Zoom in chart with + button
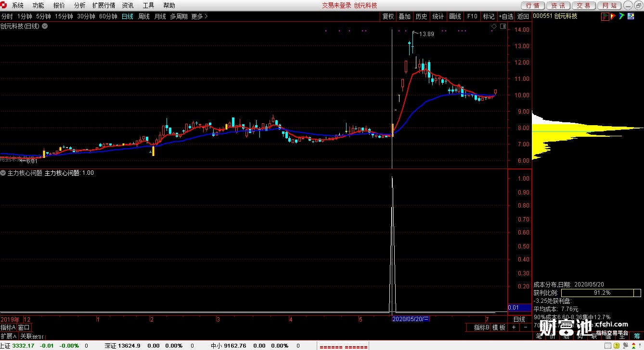644x350 pixels. [514, 327]
